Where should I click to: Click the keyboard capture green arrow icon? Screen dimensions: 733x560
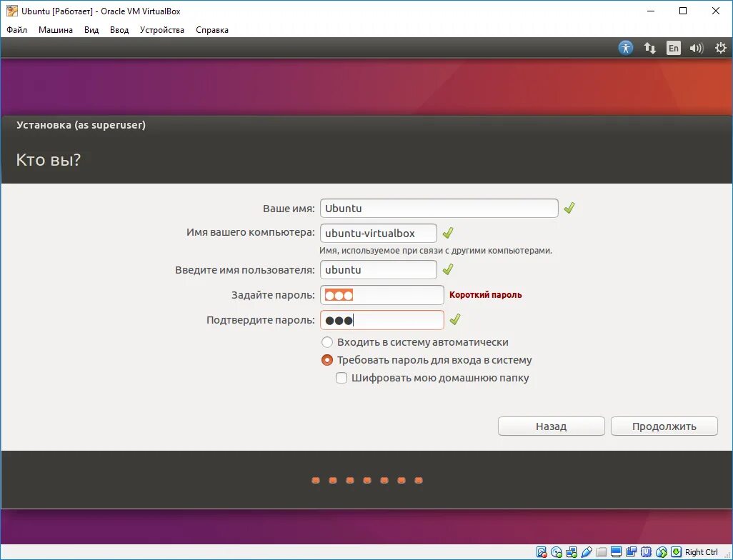pos(677,552)
